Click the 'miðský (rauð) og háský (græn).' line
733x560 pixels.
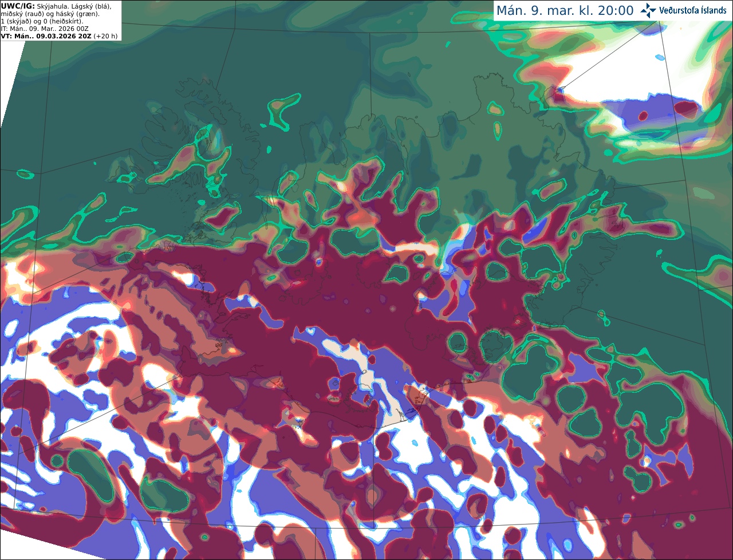(x=50, y=14)
